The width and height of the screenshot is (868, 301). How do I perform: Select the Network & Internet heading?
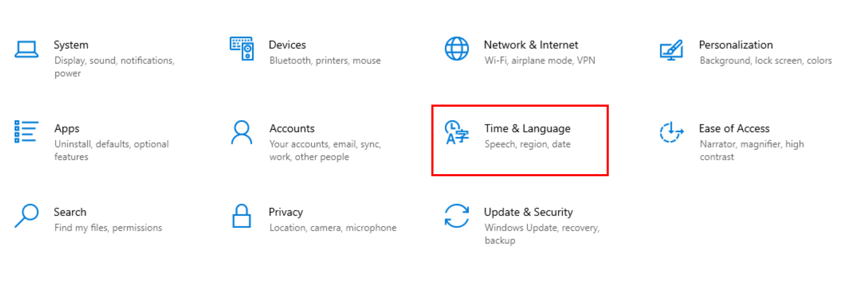[531, 45]
